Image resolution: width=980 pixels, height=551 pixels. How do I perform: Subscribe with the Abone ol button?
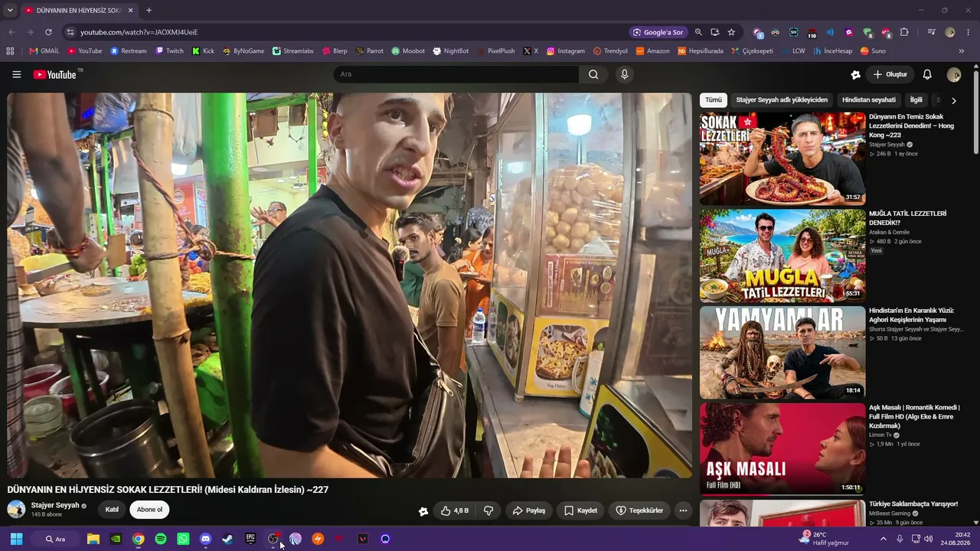149,510
